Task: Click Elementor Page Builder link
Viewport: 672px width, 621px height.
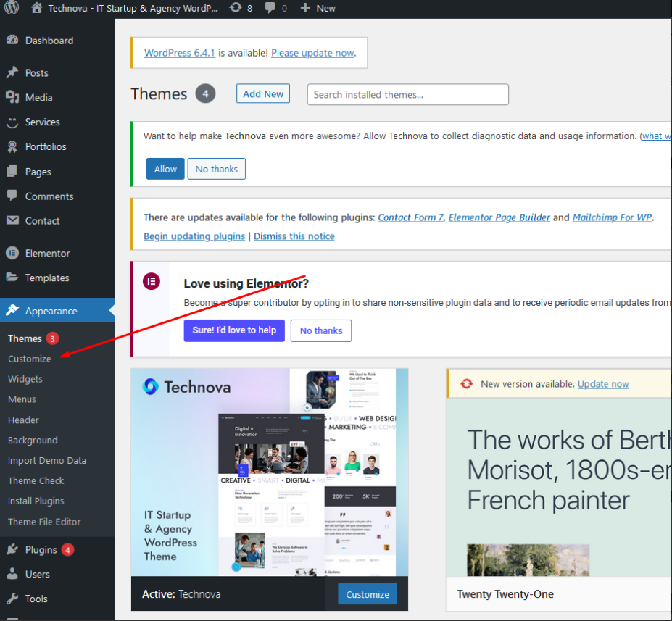Action: click(499, 217)
